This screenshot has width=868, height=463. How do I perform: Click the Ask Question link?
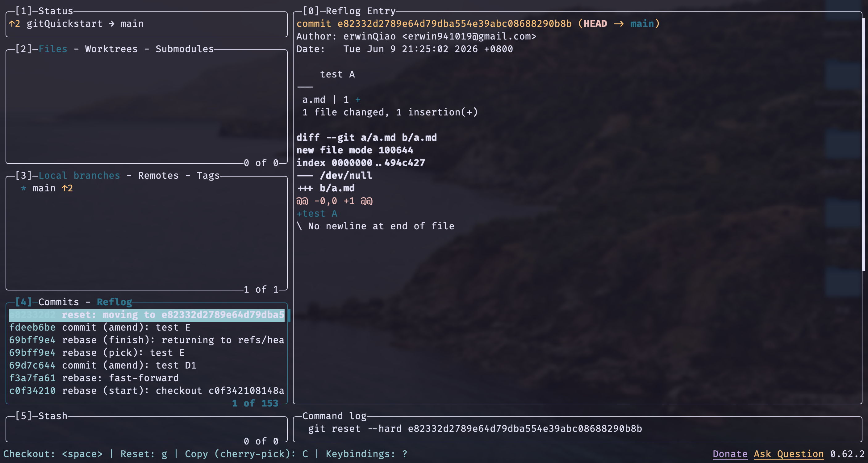(788, 454)
